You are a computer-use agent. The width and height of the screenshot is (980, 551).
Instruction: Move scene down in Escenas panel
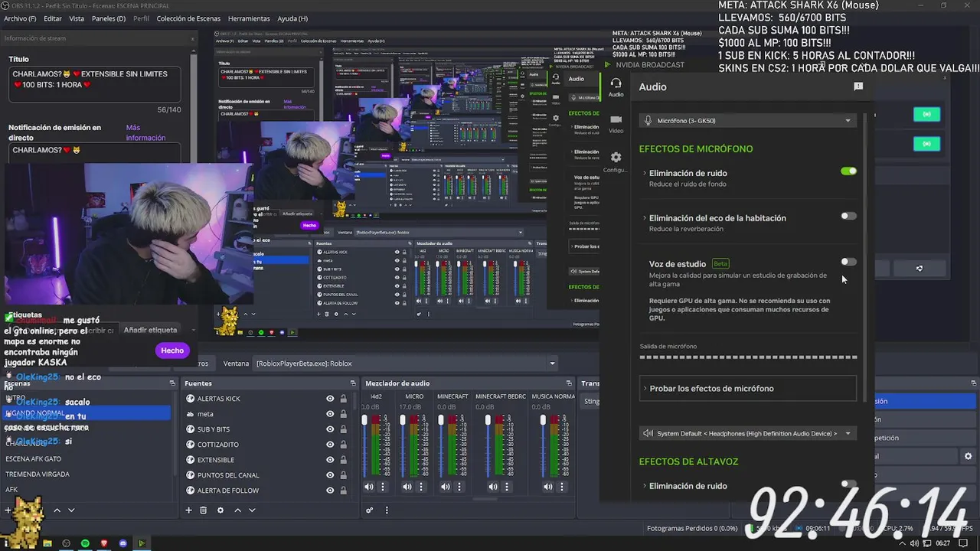point(71,510)
